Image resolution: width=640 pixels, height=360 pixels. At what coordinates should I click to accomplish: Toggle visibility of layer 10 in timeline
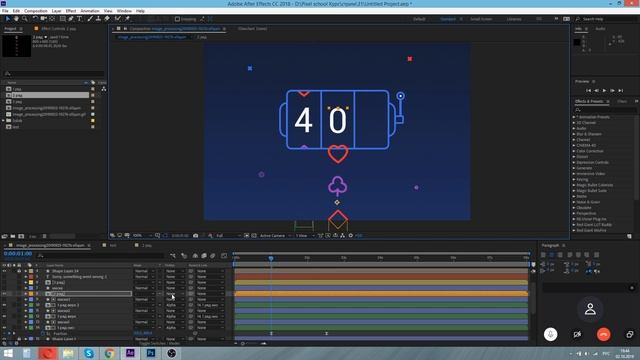[4, 305]
